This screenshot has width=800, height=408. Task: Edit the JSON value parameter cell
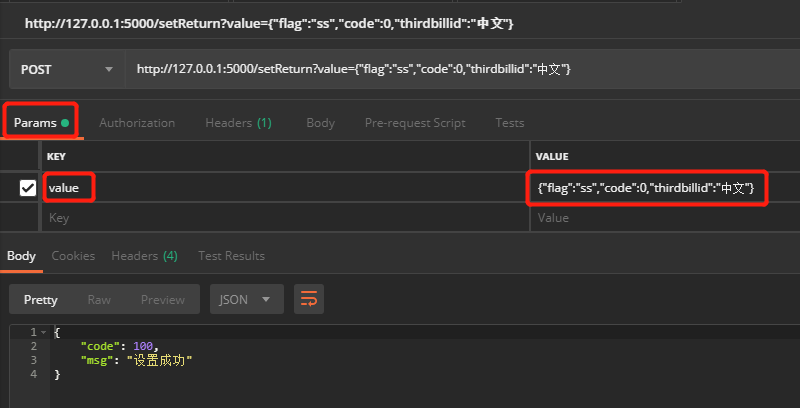pos(645,188)
